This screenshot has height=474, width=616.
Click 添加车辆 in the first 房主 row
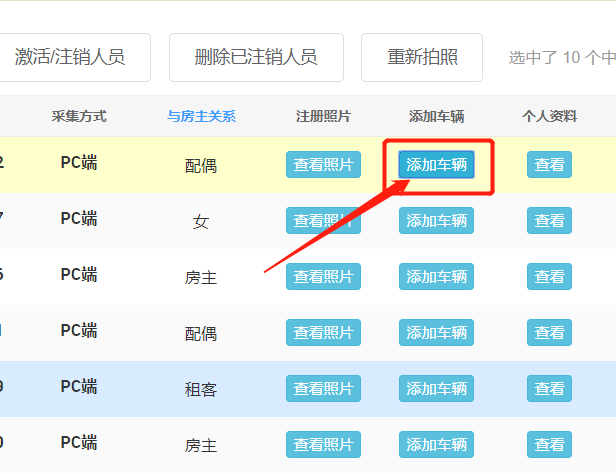point(436,276)
